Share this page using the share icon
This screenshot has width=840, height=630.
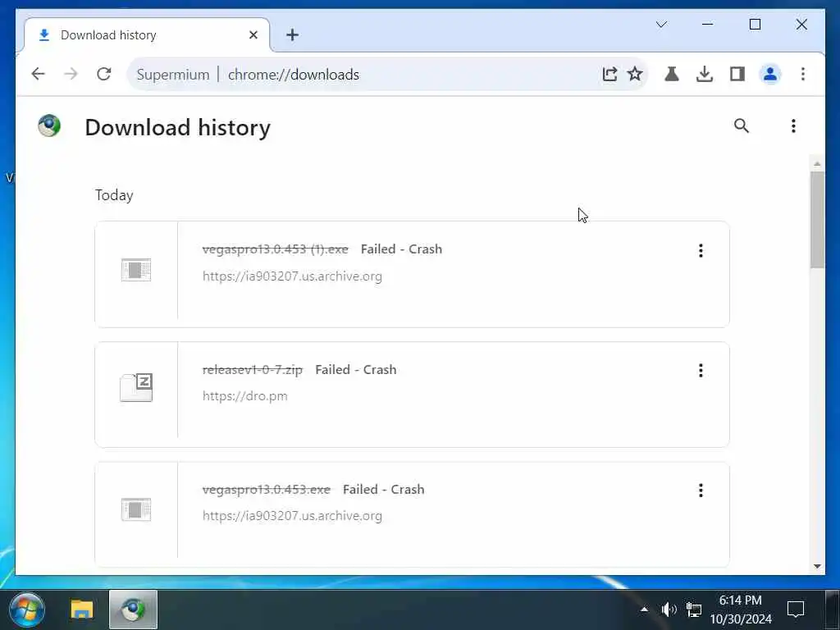pos(609,74)
